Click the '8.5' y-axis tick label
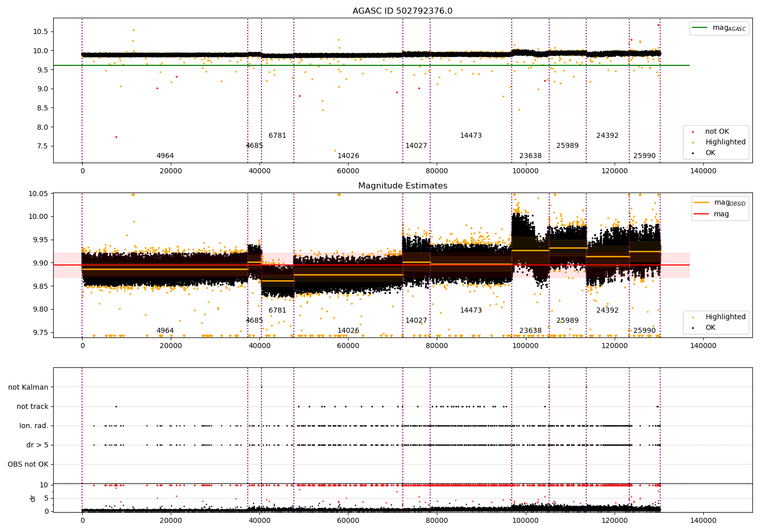 pos(42,108)
